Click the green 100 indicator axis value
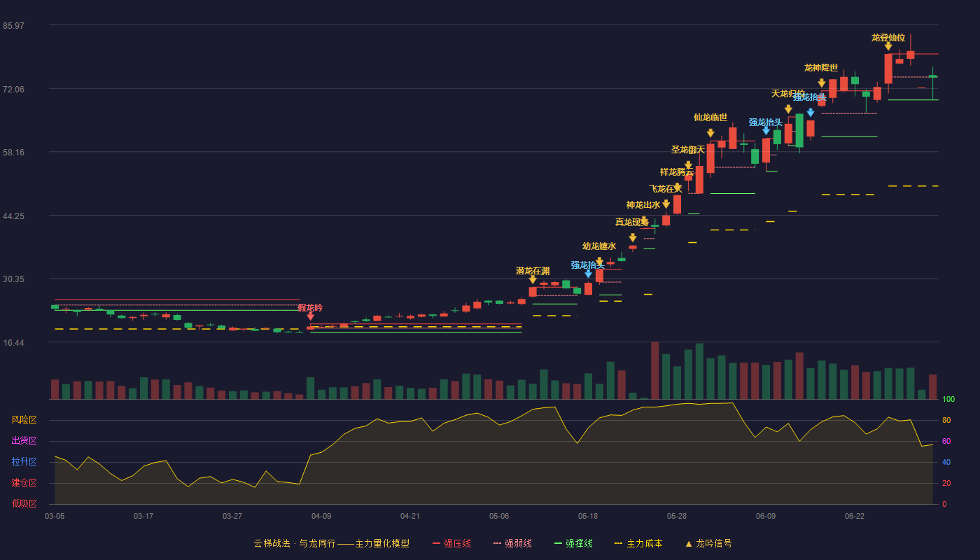980x560 pixels. (x=948, y=399)
